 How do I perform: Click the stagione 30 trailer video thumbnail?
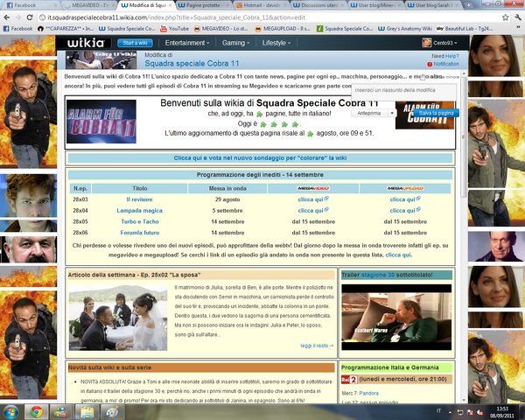pos(396,317)
